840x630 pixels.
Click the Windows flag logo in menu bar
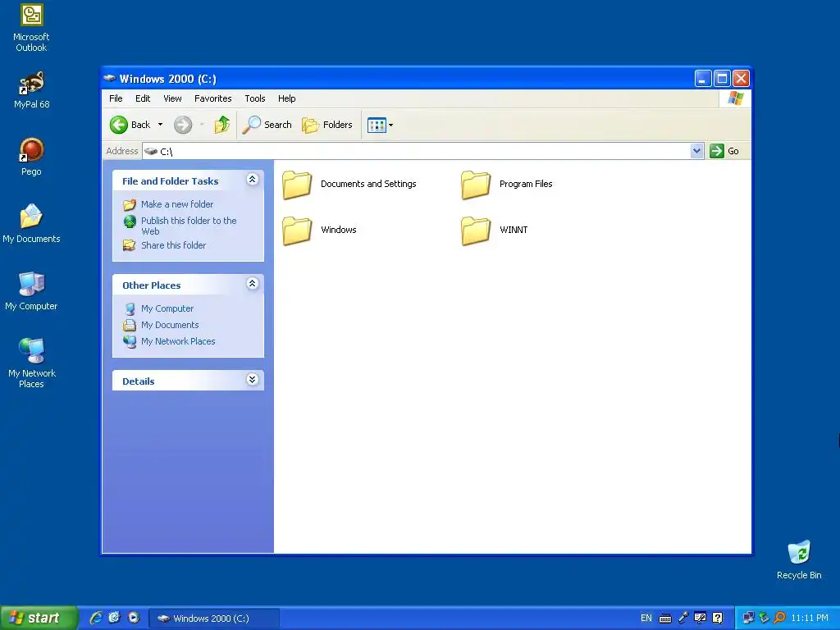736,98
